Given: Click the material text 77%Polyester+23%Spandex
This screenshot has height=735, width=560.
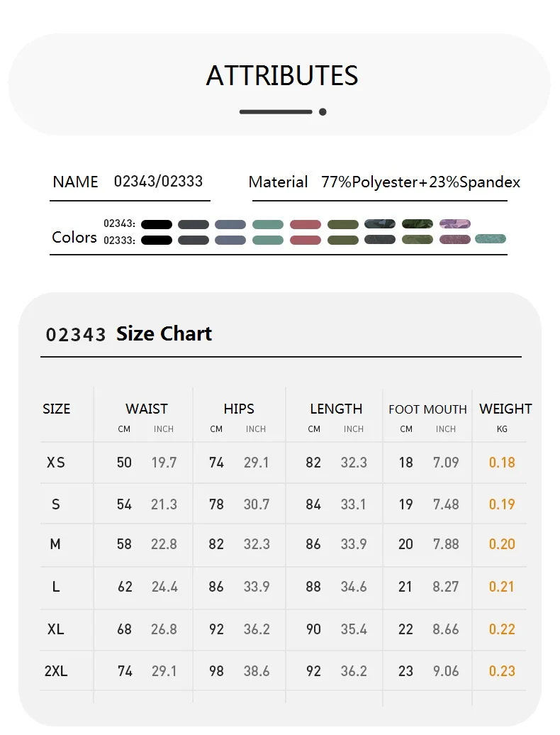Looking at the screenshot, I should click(420, 182).
